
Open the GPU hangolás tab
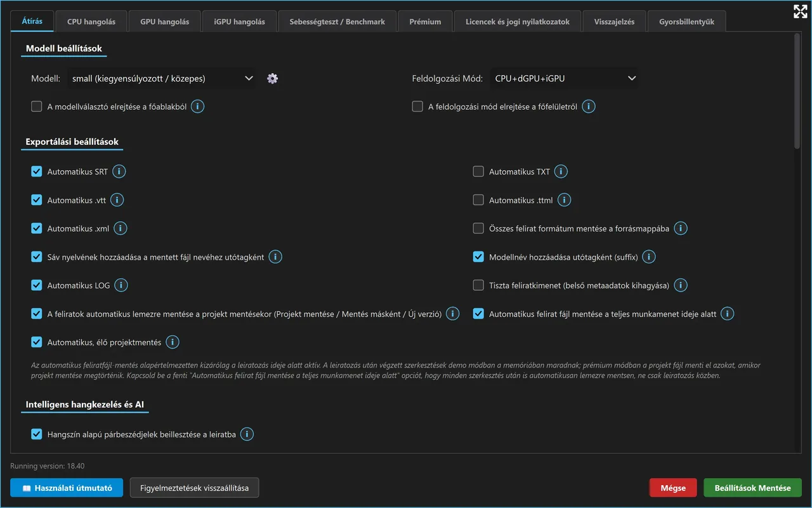point(165,22)
